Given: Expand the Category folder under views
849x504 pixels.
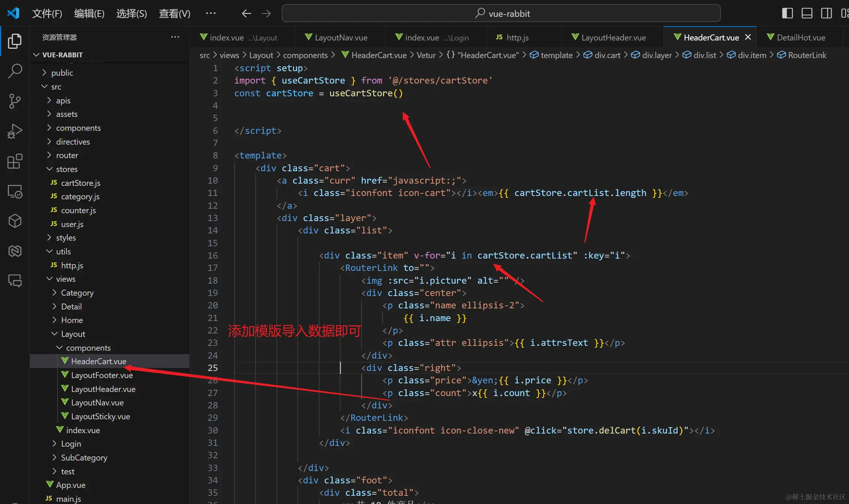Looking at the screenshot, I should pos(77,293).
